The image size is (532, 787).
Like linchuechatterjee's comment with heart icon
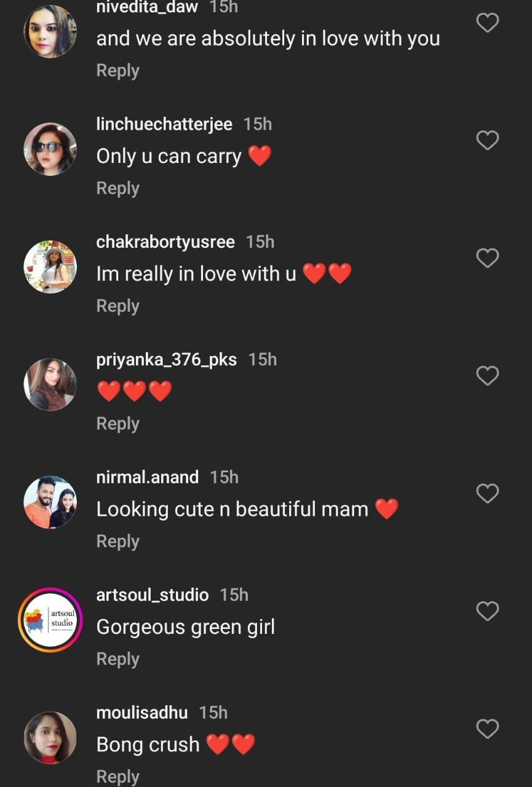point(488,140)
